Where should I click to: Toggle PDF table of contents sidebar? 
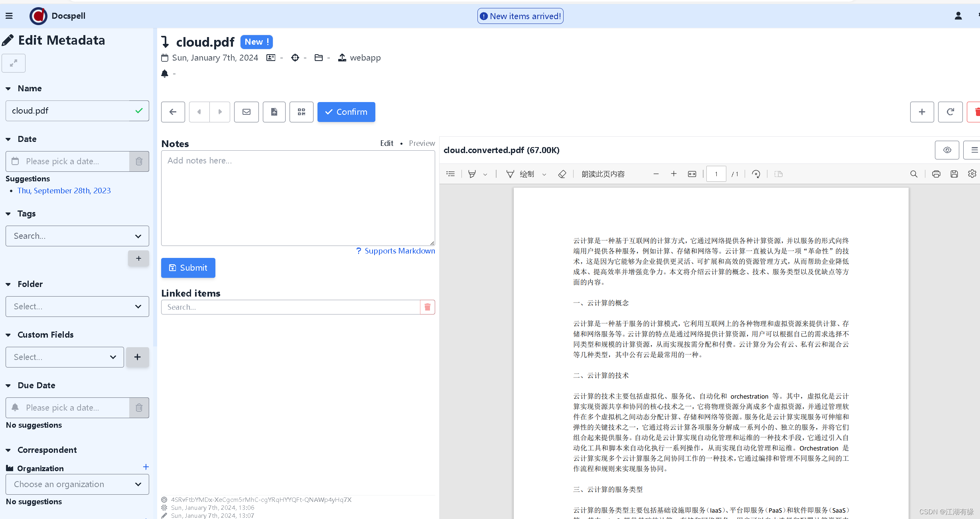point(451,174)
